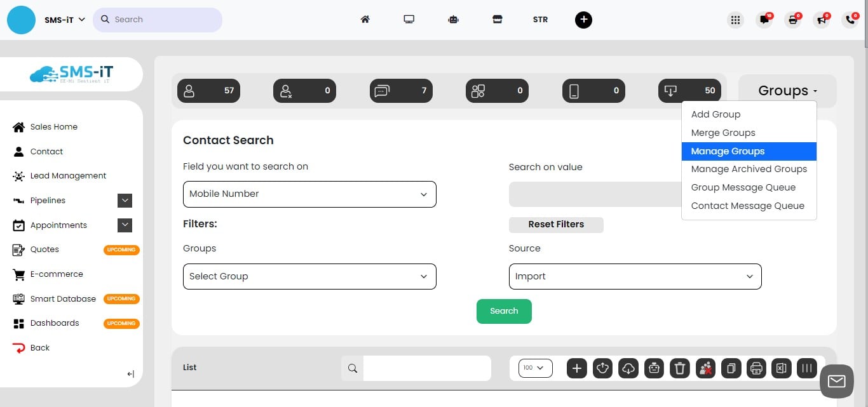Click the List search input field
This screenshot has height=407, width=868.
tap(426, 368)
